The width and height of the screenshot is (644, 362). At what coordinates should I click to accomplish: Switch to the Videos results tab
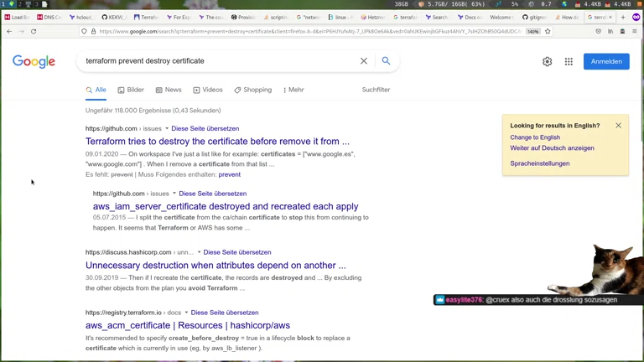tap(208, 90)
